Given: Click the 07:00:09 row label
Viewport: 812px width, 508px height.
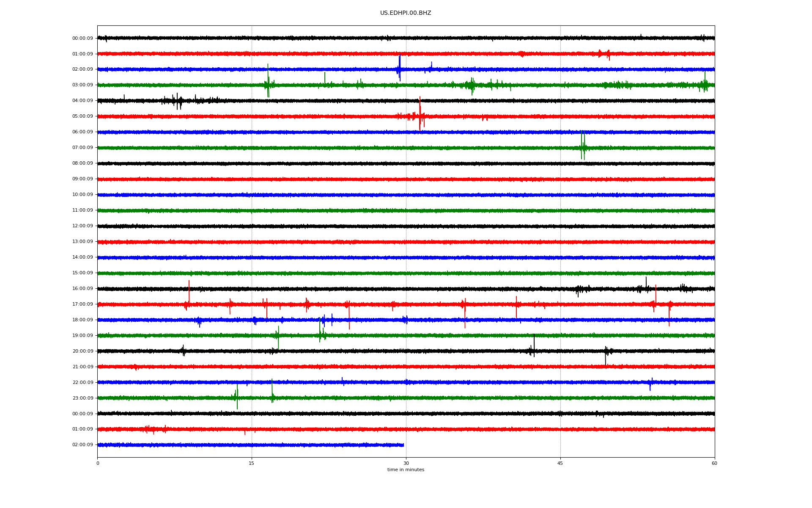Looking at the screenshot, I should (x=82, y=148).
